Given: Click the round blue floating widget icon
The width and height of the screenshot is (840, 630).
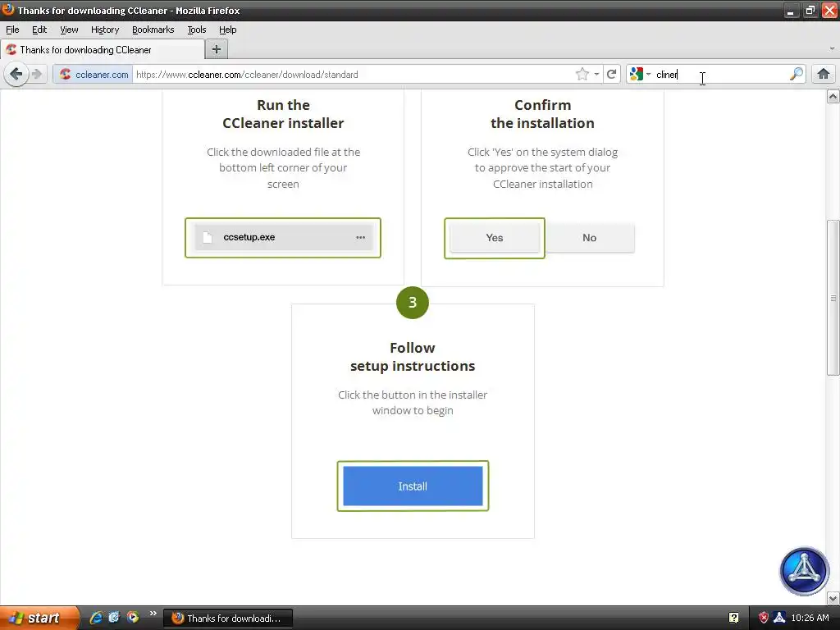Looking at the screenshot, I should [804, 571].
